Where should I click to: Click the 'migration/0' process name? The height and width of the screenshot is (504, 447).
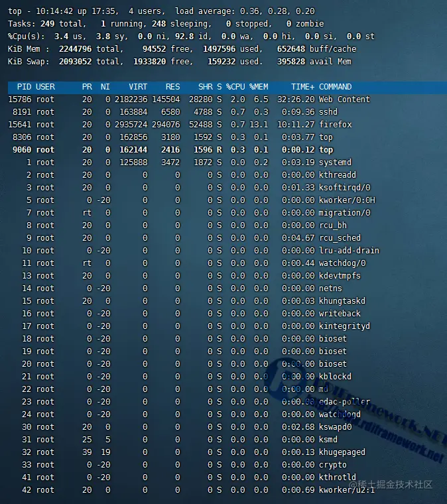point(344,213)
